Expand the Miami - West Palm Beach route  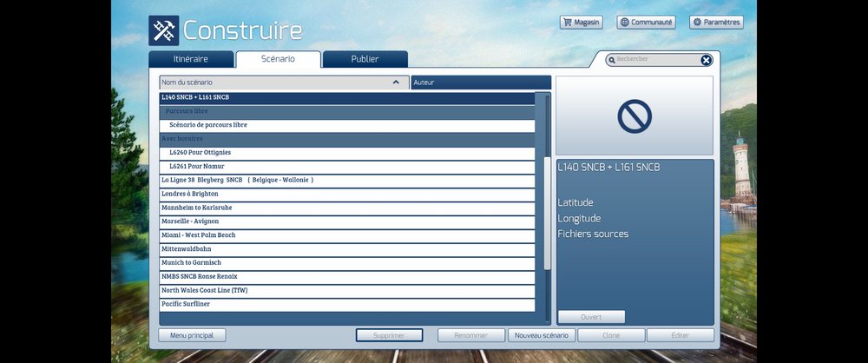click(x=347, y=235)
